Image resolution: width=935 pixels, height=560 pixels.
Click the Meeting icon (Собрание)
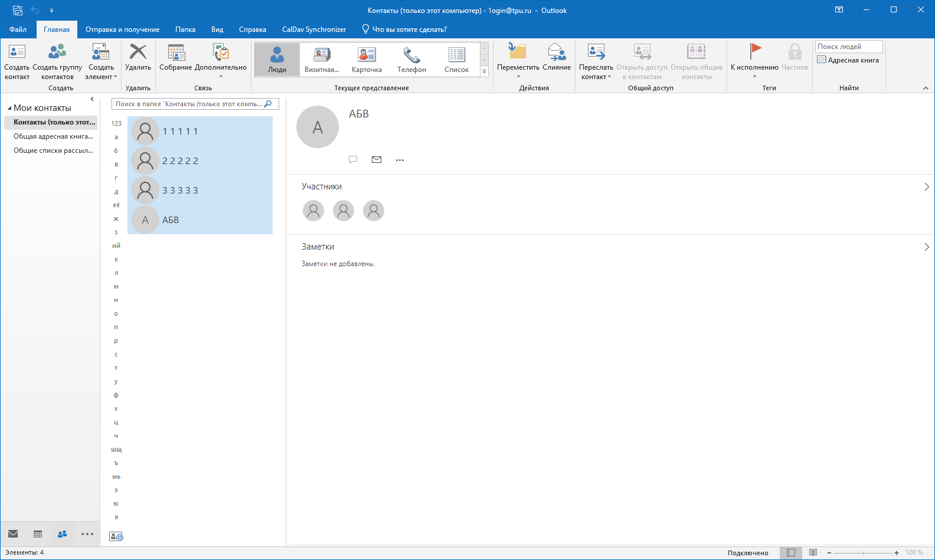point(176,58)
